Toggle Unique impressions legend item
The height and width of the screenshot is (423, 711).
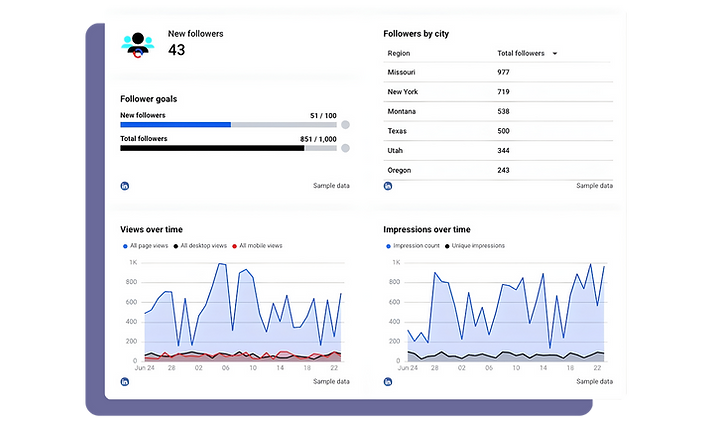pos(475,246)
